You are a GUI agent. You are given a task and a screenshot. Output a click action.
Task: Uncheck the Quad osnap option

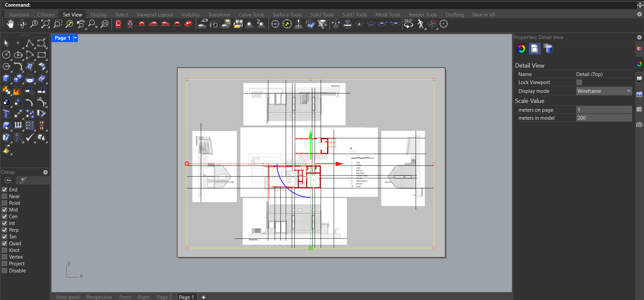tap(5, 243)
